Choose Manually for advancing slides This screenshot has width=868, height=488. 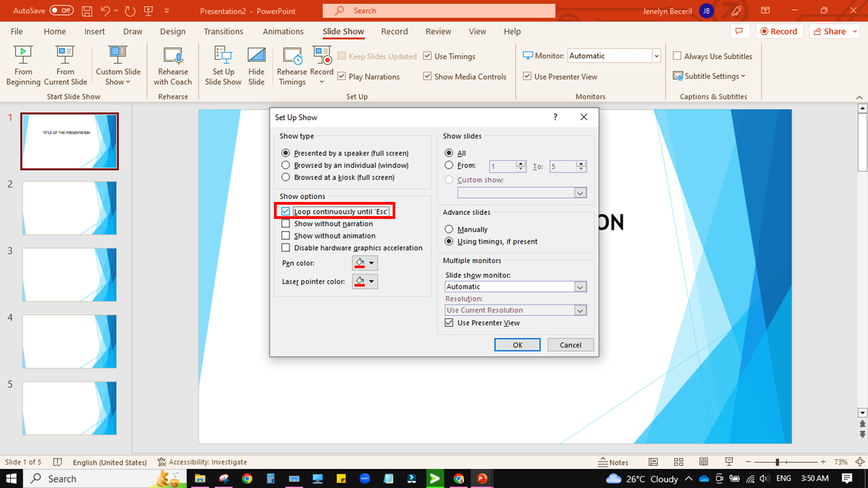(449, 229)
